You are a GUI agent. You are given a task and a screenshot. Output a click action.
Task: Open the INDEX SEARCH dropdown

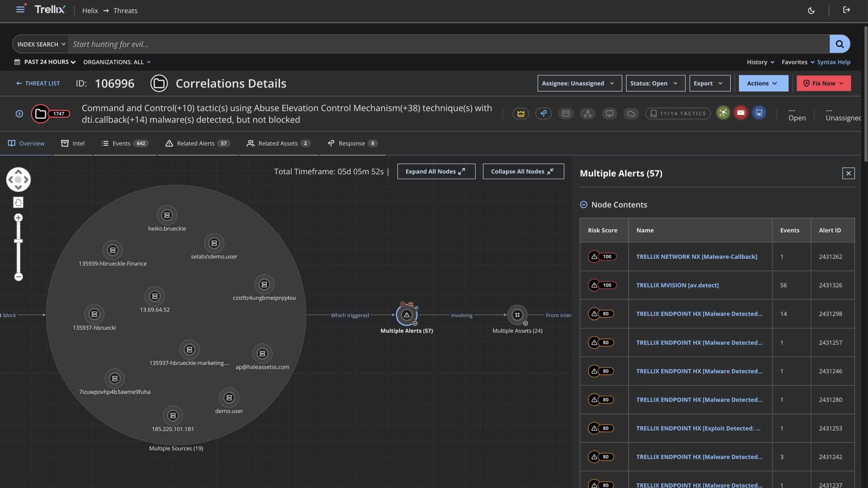[x=41, y=44]
